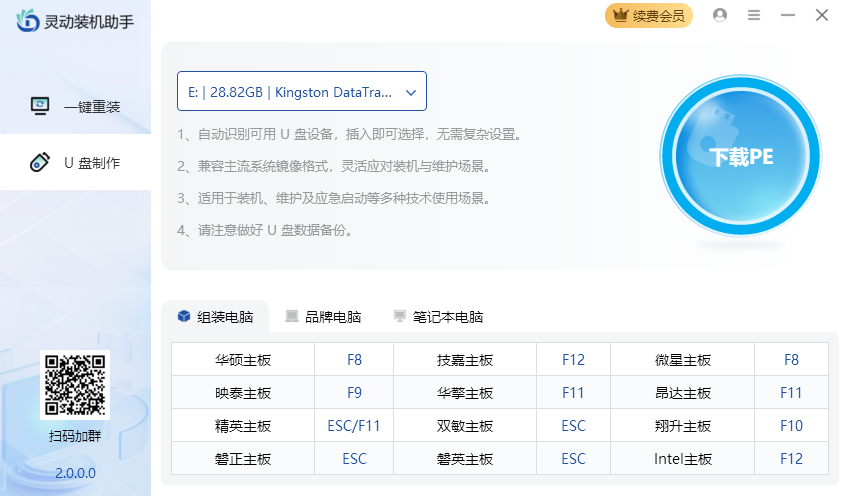Click the 灵动装机助手 app logo icon
Image resolution: width=846 pixels, height=496 pixels.
click(x=27, y=20)
